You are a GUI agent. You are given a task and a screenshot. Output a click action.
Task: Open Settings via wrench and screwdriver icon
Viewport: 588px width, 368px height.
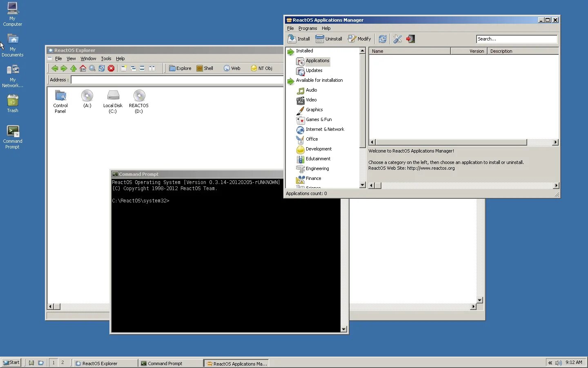[398, 39]
